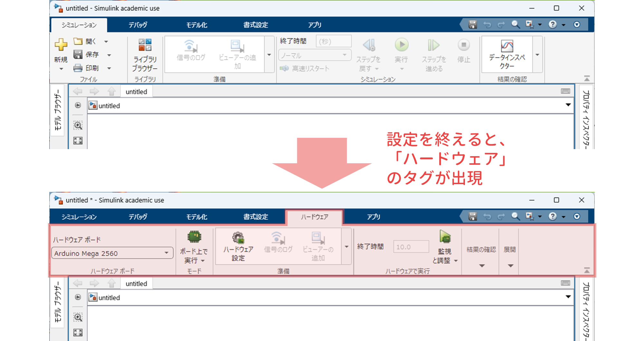Open モデル ブラウザー side panel in lower window
Screen dimensions: 644x341
[58, 302]
